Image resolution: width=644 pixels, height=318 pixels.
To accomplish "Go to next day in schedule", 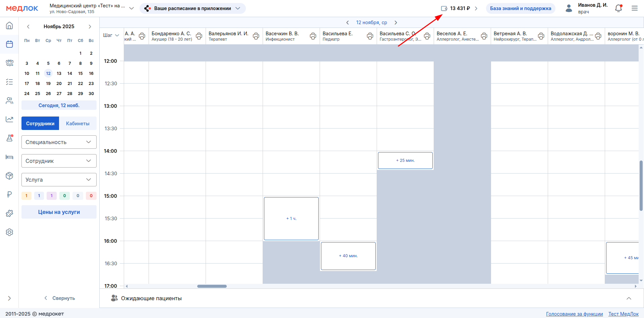I will [x=396, y=22].
